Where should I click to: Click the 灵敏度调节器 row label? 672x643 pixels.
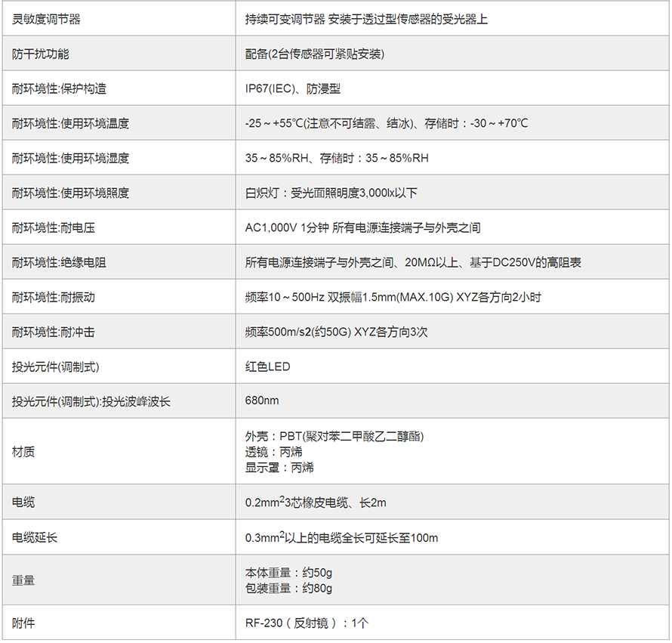click(46, 19)
